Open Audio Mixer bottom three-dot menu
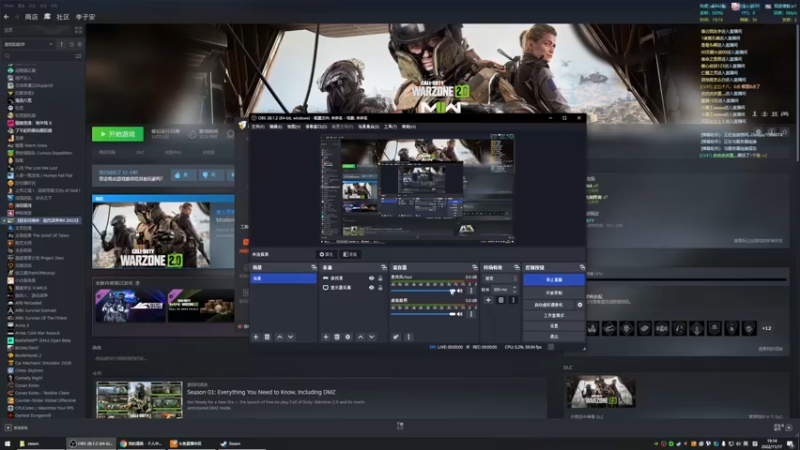This screenshot has height=450, width=800. coord(408,337)
